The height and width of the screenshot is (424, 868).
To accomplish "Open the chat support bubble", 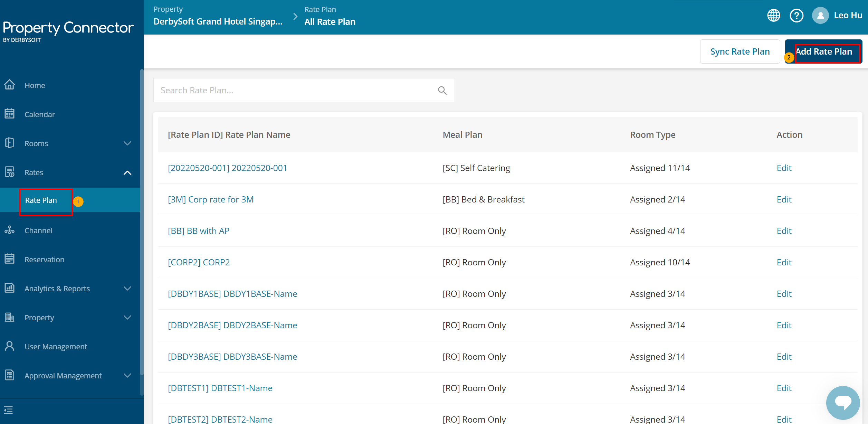I will 842,402.
